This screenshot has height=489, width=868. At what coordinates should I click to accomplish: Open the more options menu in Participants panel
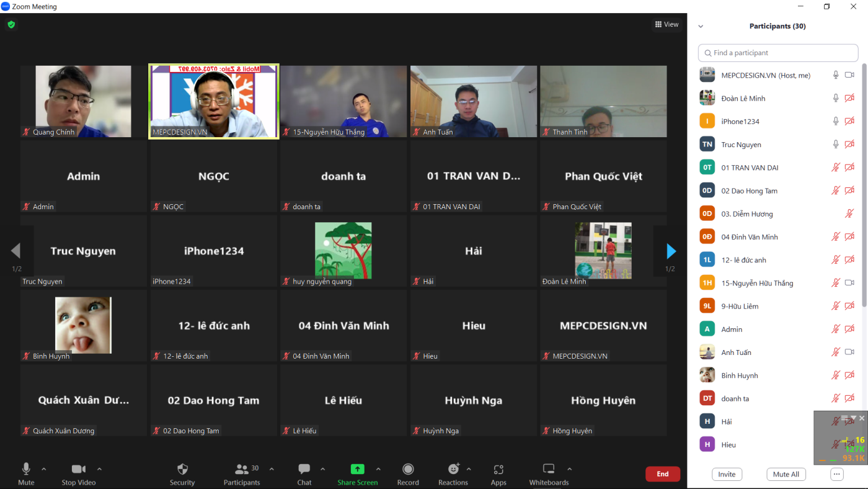(x=836, y=473)
